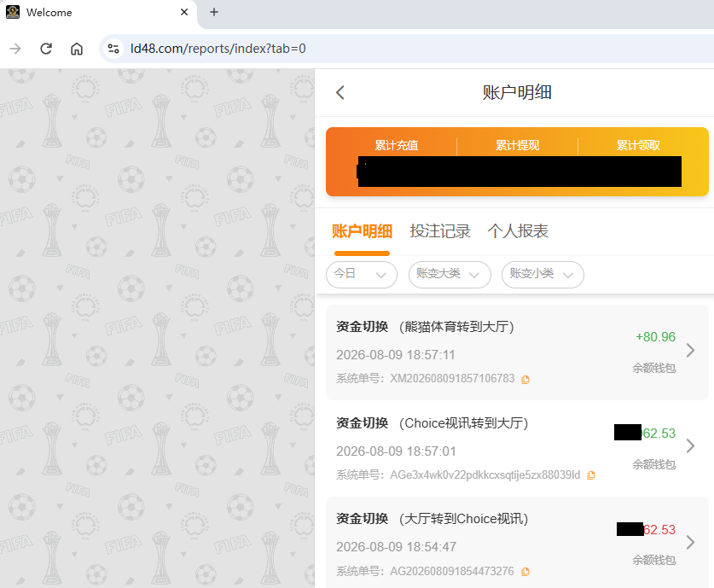Close the Welcome browser tab
The width and height of the screenshot is (714, 588).
184,12
